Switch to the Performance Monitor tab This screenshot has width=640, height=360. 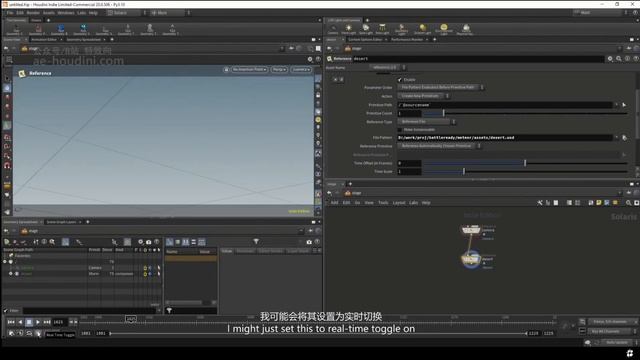click(x=407, y=40)
